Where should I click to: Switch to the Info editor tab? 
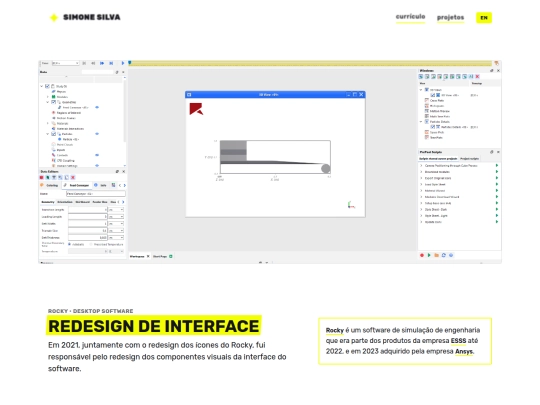(x=101, y=185)
